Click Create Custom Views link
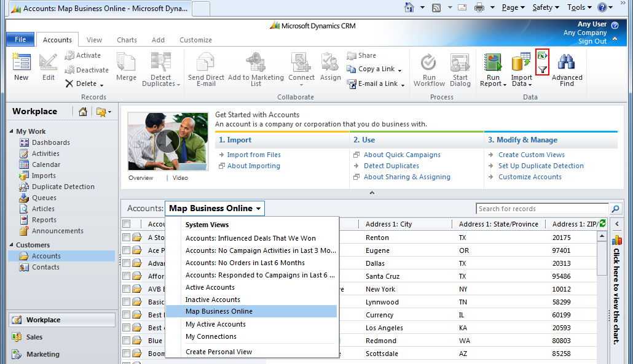This screenshot has width=633, height=364. click(531, 155)
